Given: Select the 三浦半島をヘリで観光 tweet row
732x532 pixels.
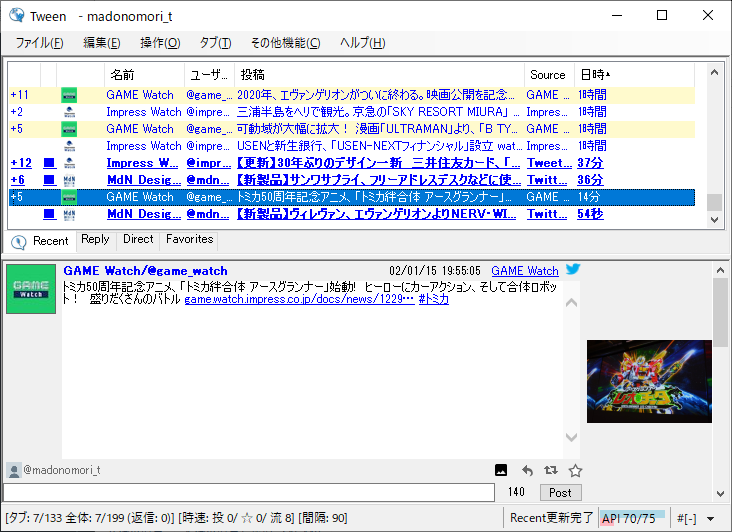Looking at the screenshot, I should [352, 112].
